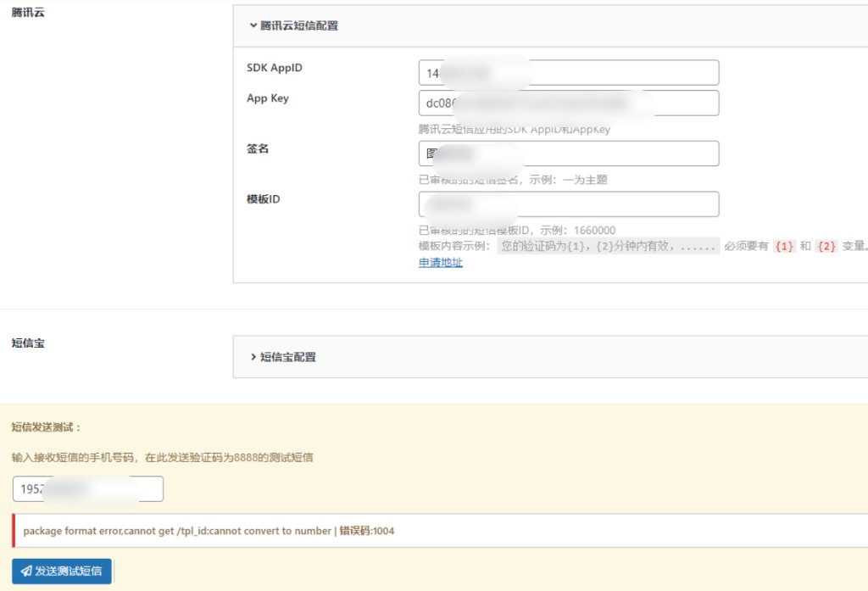
Task: Collapse the 腾讯云短信配置 section
Action: tap(293, 25)
